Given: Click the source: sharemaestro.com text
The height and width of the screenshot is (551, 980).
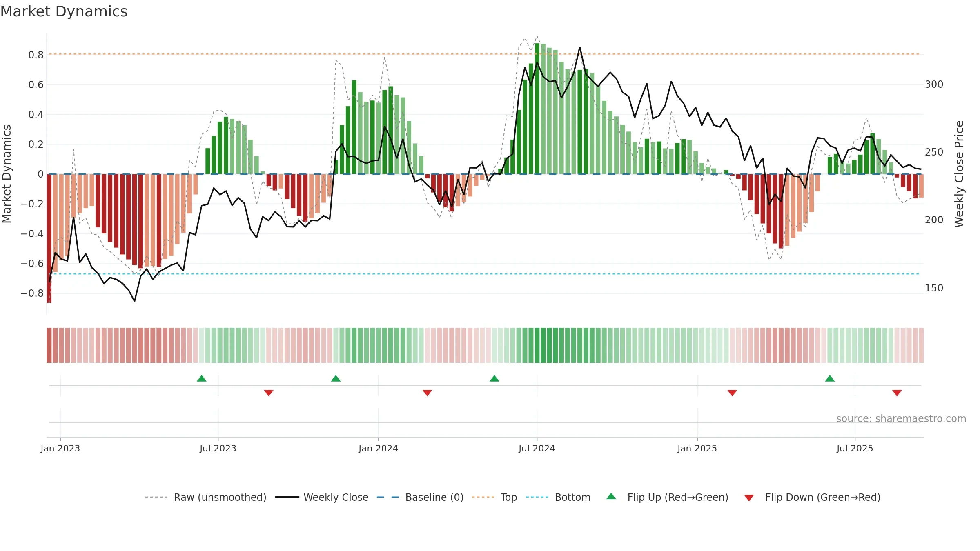Looking at the screenshot, I should 901,418.
